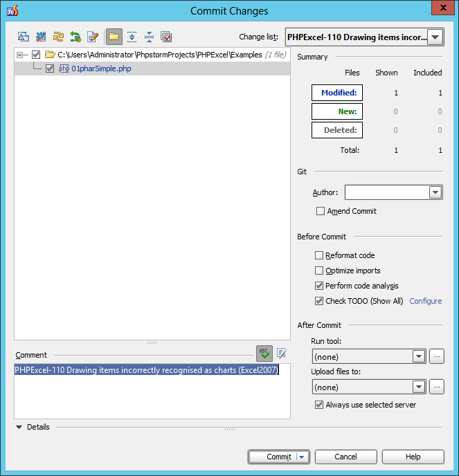The height and width of the screenshot is (476, 459).
Task: Click the Expand All toolbar icon
Action: (x=132, y=37)
